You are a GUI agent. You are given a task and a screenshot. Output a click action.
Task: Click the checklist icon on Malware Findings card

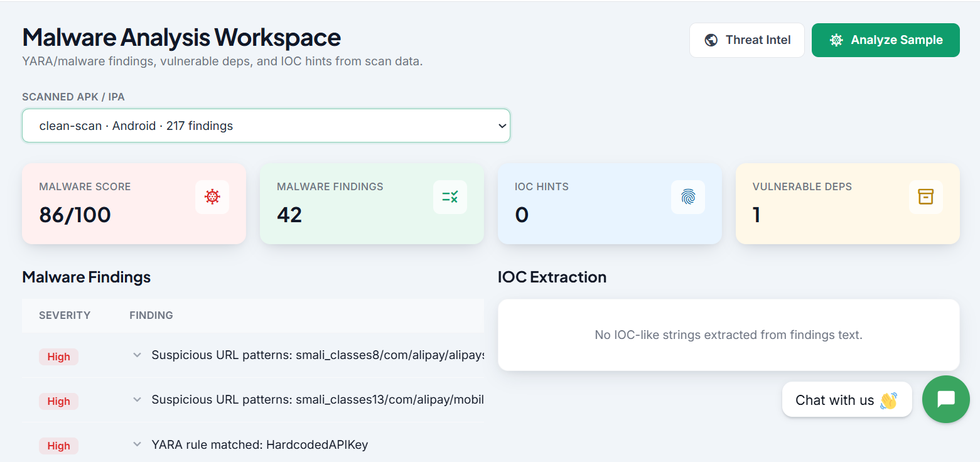coord(450,197)
